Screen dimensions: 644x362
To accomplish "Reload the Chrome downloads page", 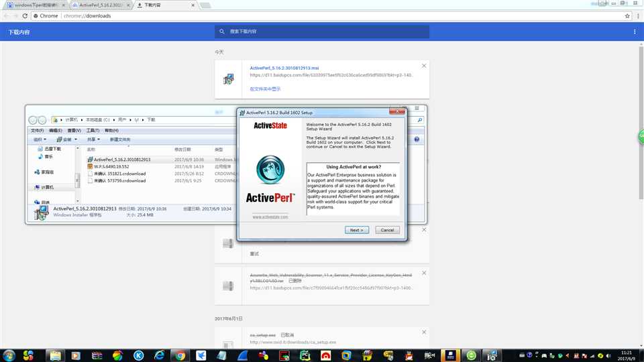I will pyautogui.click(x=25, y=16).
